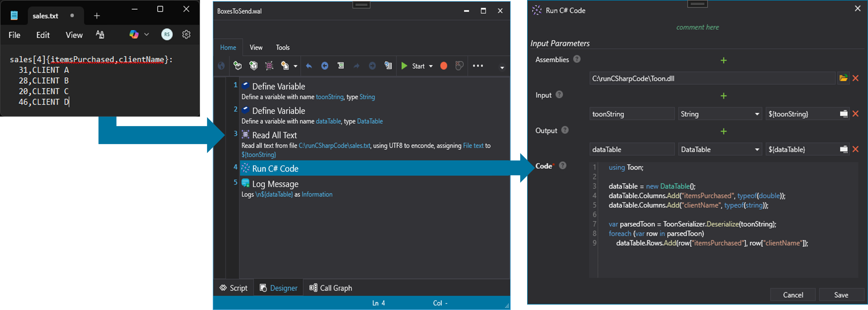Open the Tools ribbon tab
The image size is (868, 310).
282,48
